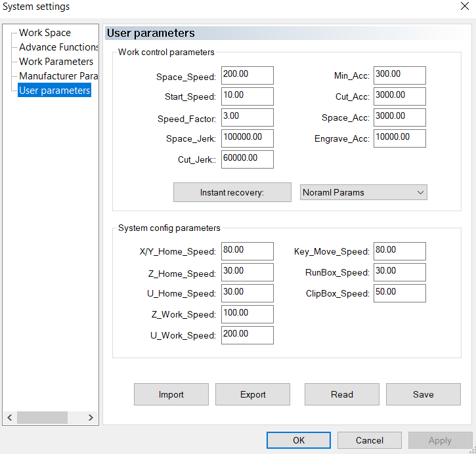Click the Import button
Image resolution: width=476 pixels, height=454 pixels.
click(171, 394)
